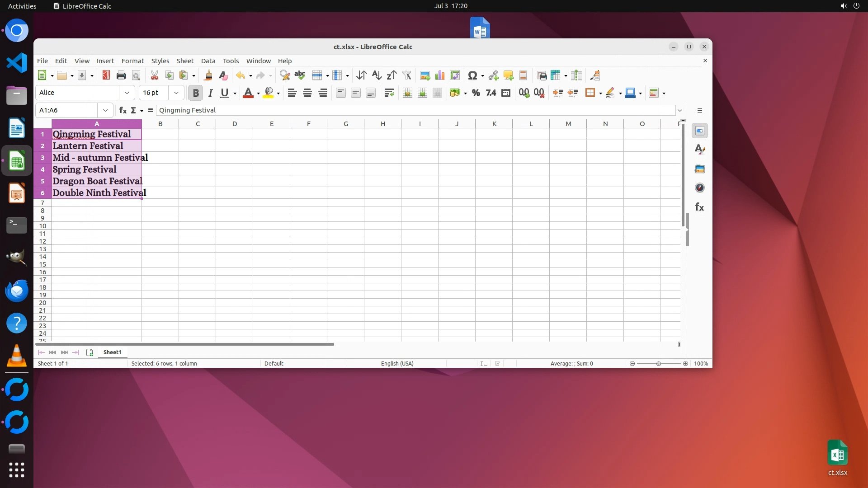868x488 pixels.
Task: Click the Format as Percent icon
Action: [x=476, y=93]
